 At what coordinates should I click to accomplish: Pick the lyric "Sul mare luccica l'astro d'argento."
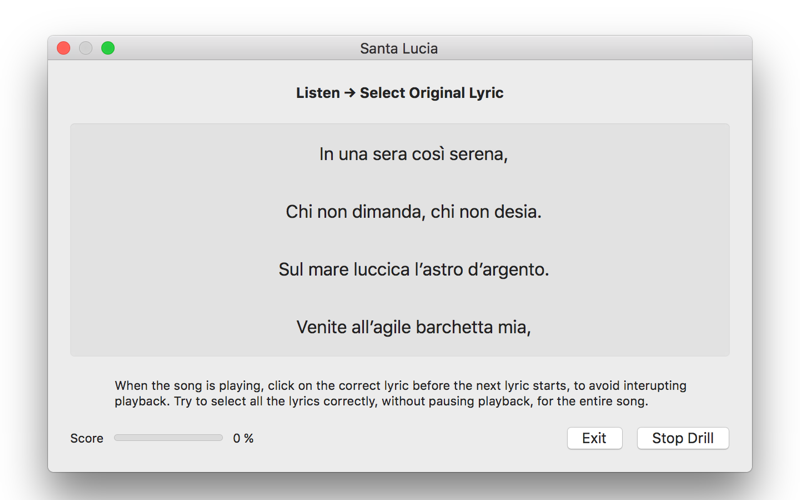tap(413, 269)
